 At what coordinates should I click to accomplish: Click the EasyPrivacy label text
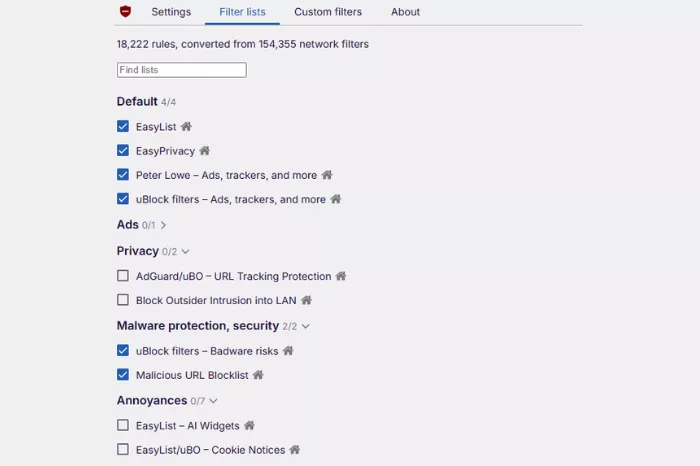click(165, 151)
